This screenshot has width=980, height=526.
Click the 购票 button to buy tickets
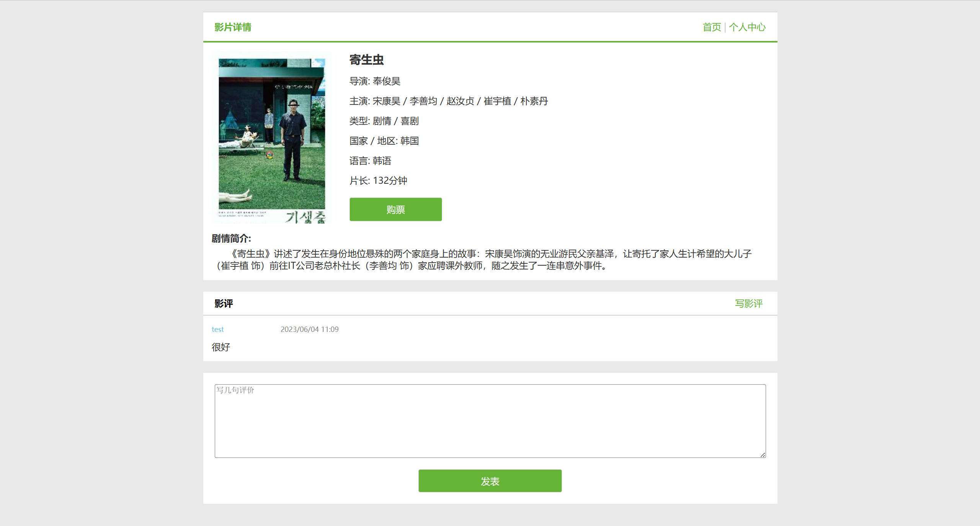[395, 209]
